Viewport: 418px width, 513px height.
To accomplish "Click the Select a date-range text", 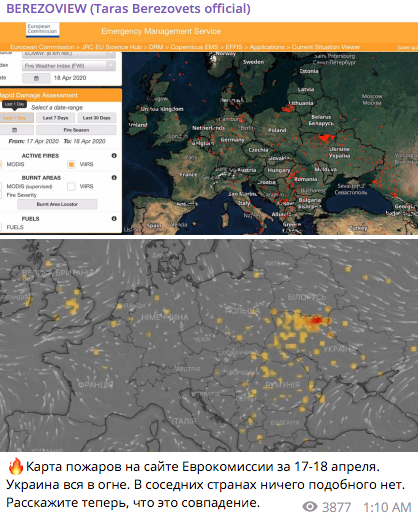I will [x=57, y=108].
